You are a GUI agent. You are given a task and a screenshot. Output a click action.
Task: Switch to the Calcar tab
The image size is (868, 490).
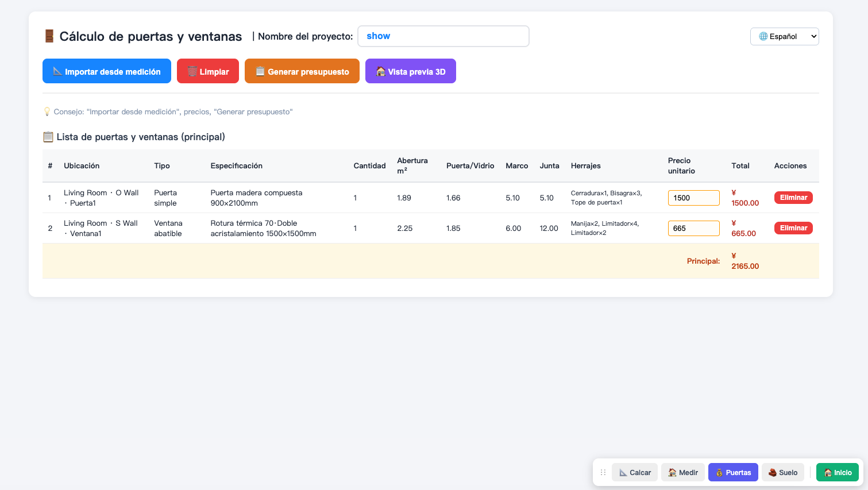pyautogui.click(x=635, y=472)
